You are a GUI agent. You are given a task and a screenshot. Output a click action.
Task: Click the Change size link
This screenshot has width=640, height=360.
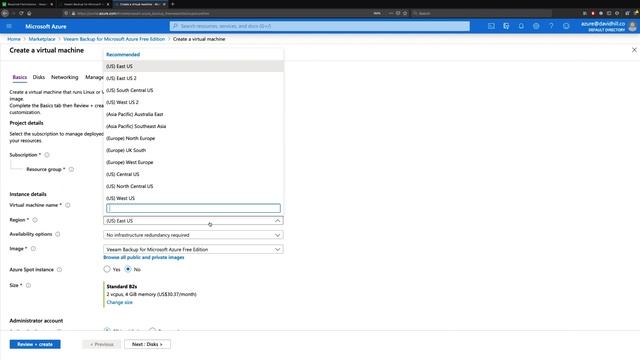(x=119, y=302)
